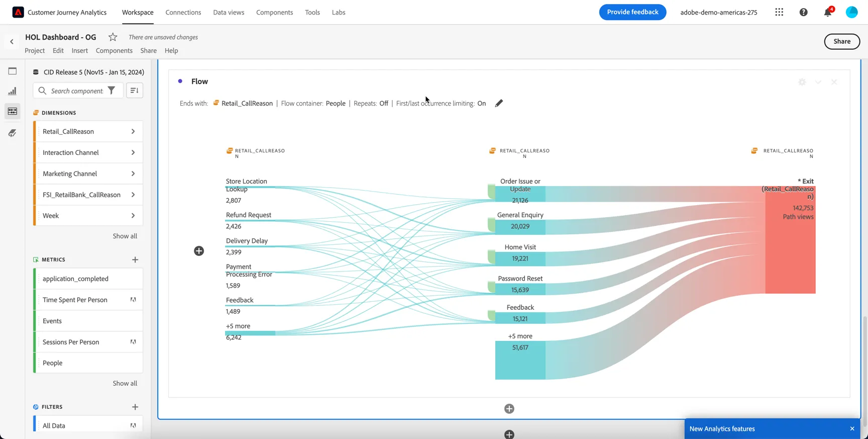This screenshot has width=868, height=439.
Task: Expand the Retail_CallReason dimension
Action: (x=133, y=131)
